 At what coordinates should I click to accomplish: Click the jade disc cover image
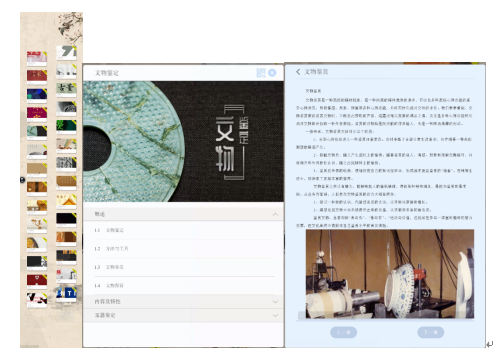click(x=183, y=141)
